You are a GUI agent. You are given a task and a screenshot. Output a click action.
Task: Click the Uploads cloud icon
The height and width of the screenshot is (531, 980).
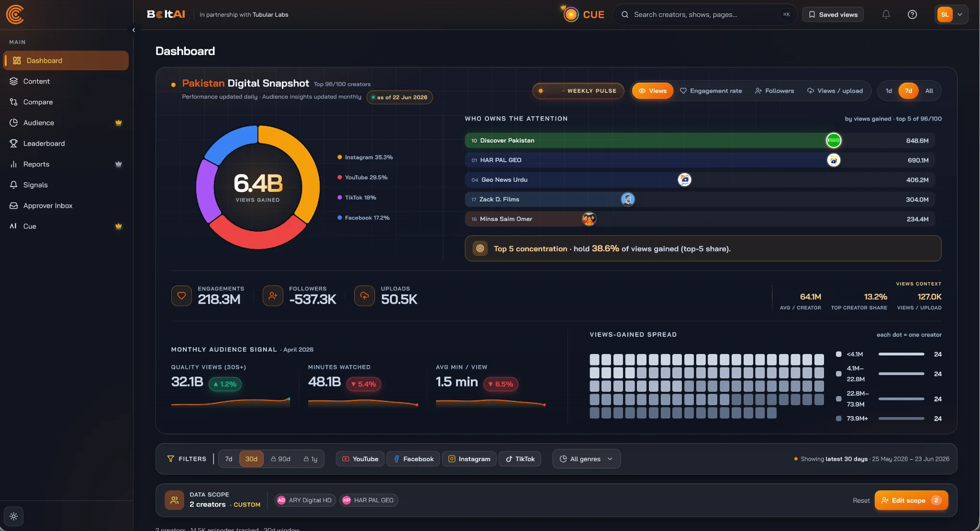pyautogui.click(x=364, y=296)
